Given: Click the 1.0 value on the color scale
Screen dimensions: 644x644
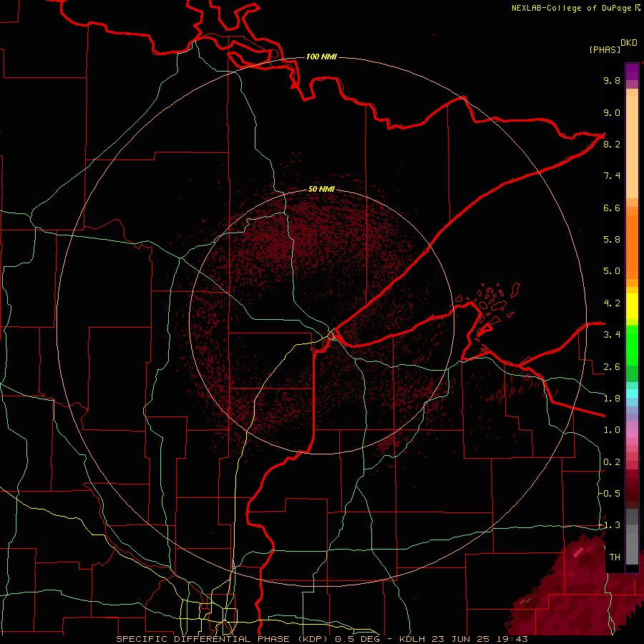Looking at the screenshot, I should [612, 430].
